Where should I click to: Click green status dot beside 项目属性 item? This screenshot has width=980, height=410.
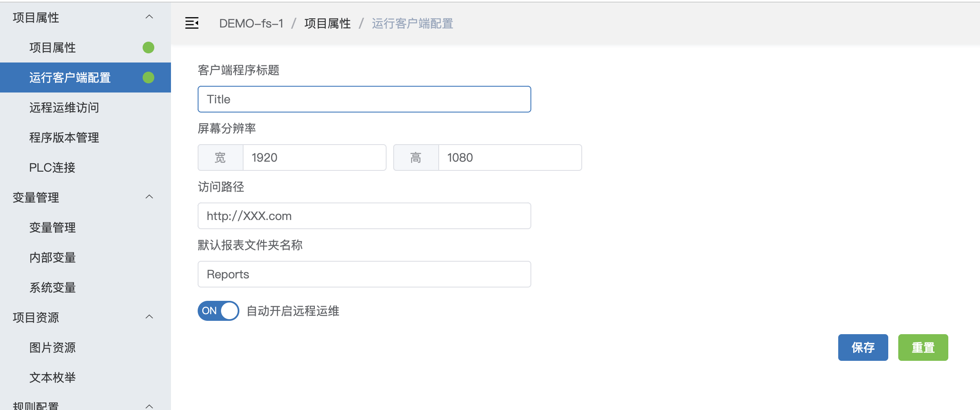(148, 47)
